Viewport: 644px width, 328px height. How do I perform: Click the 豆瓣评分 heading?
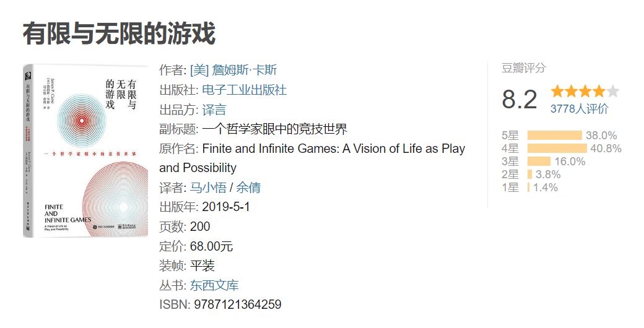(x=523, y=68)
